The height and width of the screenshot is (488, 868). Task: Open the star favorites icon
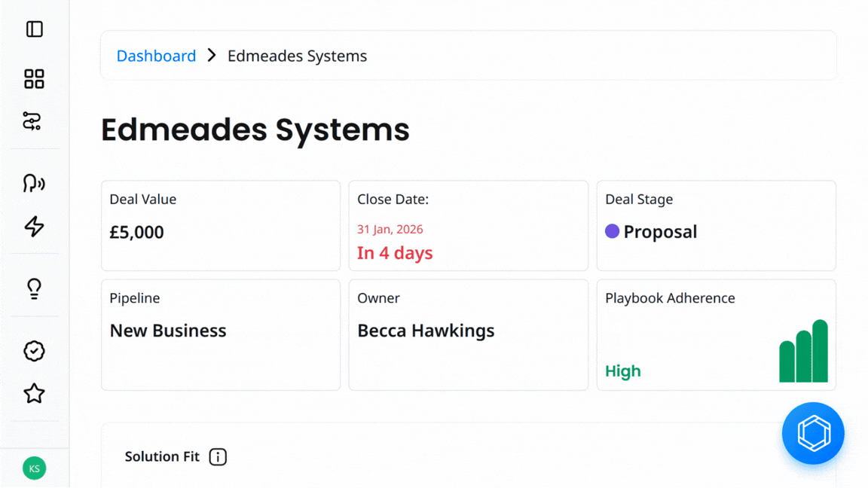click(34, 393)
